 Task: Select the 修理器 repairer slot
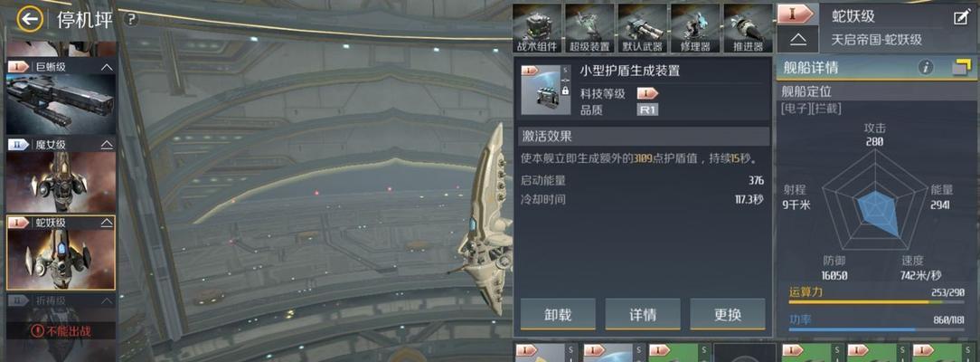695,28
